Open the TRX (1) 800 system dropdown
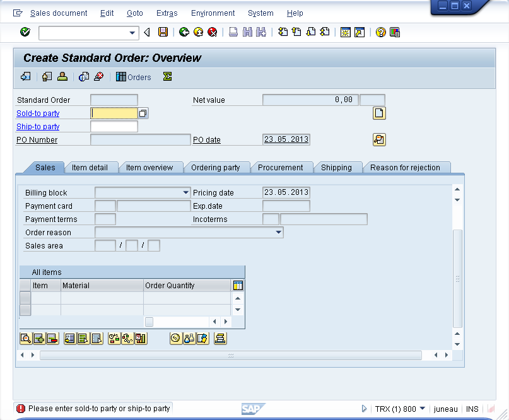Image resolution: width=509 pixels, height=420 pixels. [423, 408]
